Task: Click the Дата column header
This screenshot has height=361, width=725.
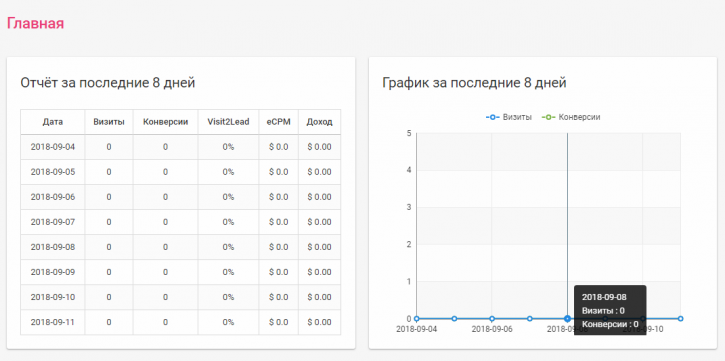Action: tap(53, 122)
